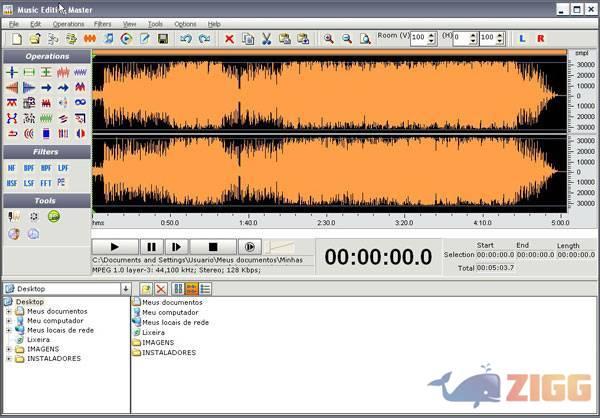Select the LPF filter icon
The width and height of the screenshot is (600, 418).
pos(62,168)
